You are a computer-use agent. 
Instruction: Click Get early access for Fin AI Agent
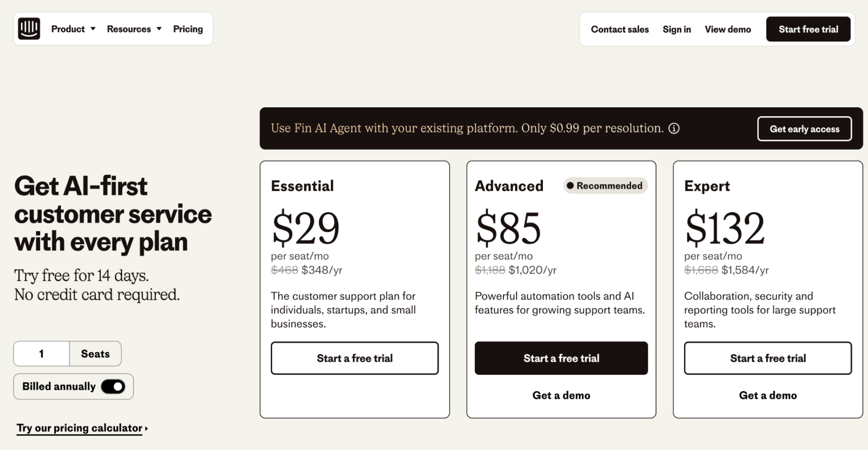tap(804, 128)
